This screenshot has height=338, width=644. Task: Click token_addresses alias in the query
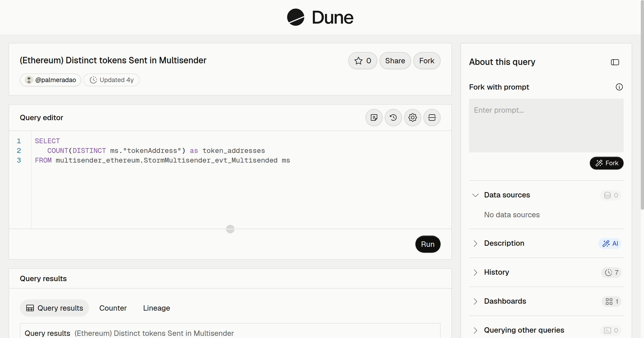coord(233,150)
